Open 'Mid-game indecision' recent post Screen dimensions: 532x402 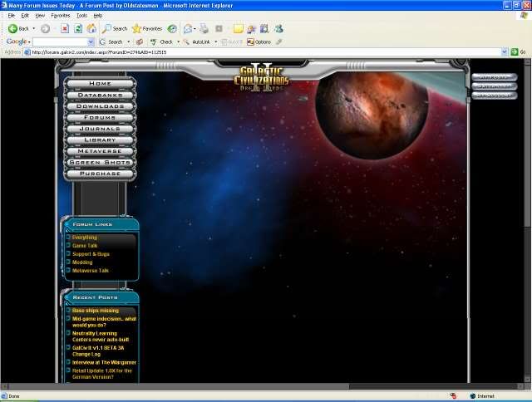(x=104, y=321)
